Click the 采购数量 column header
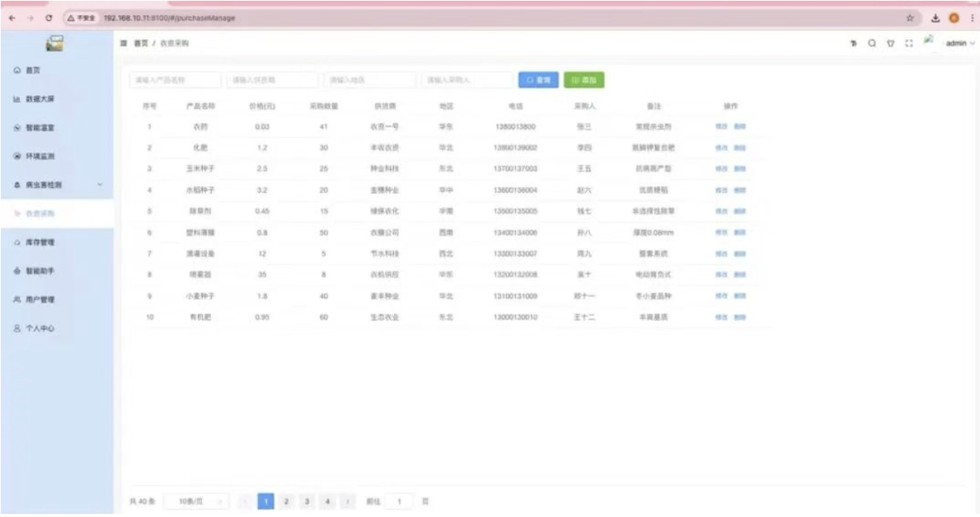This screenshot has width=980, height=517. coord(323,106)
